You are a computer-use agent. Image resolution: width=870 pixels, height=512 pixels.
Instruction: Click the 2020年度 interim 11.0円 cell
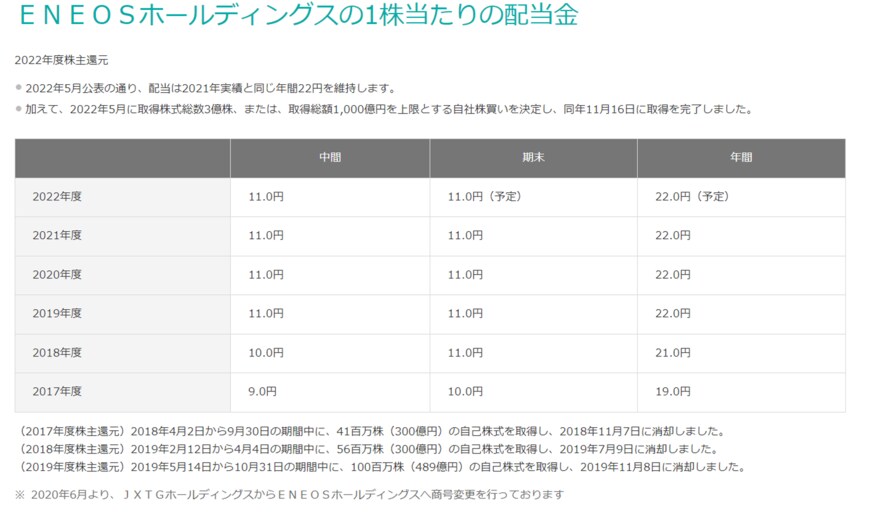(330, 275)
